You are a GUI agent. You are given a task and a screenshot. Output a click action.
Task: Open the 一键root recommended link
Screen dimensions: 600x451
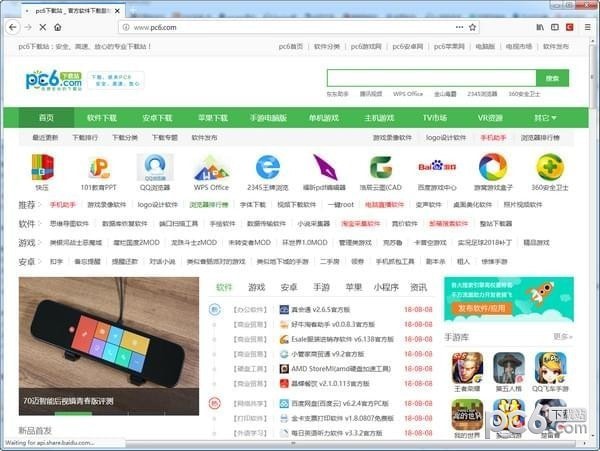(x=341, y=205)
